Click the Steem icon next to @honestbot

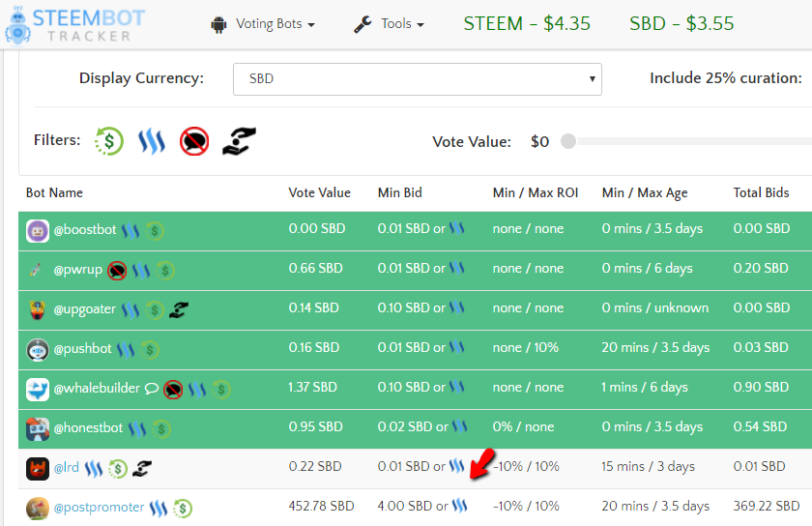coord(137,429)
